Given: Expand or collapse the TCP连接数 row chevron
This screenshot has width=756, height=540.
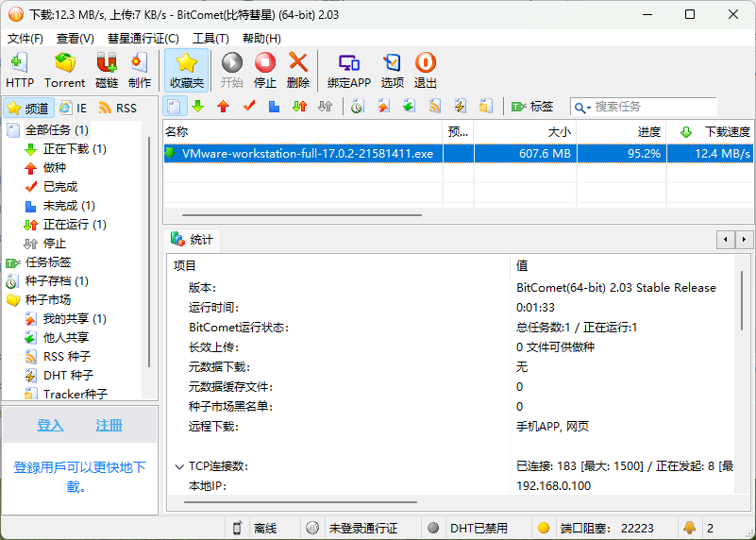Looking at the screenshot, I should [179, 466].
